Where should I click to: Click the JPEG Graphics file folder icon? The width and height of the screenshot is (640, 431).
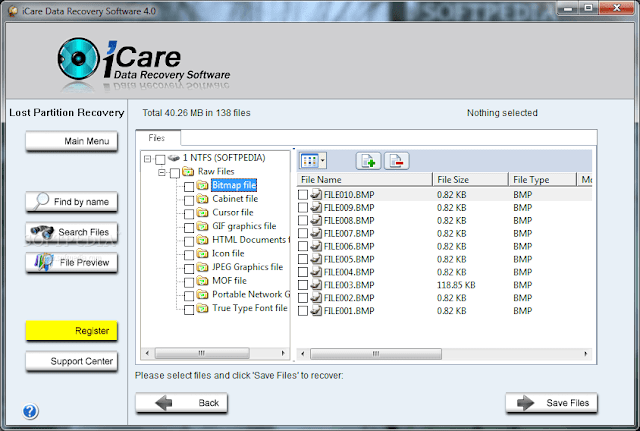[x=202, y=267]
